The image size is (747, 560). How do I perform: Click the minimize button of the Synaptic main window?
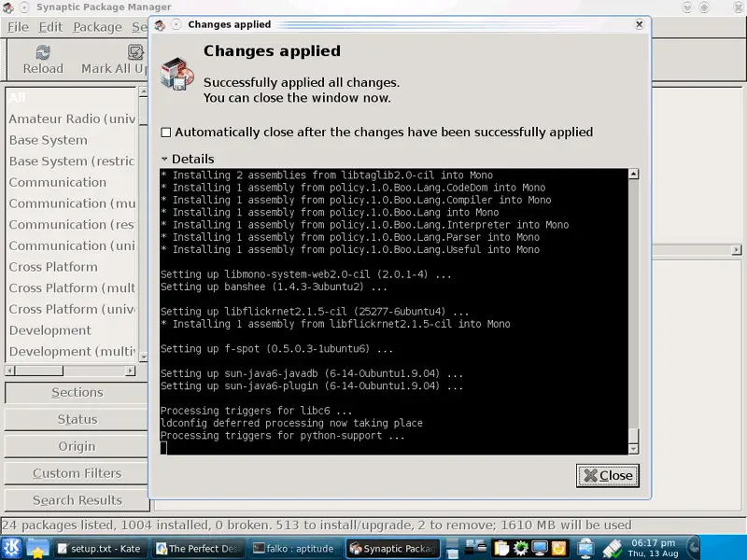tap(687, 7)
